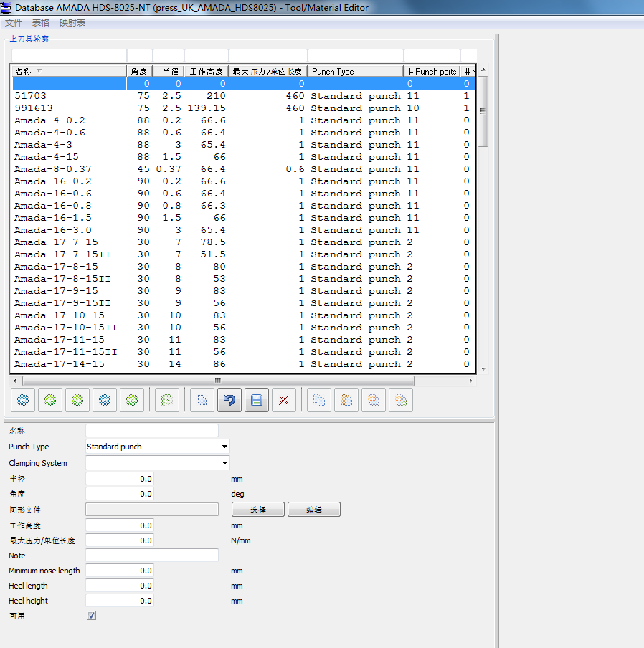Click the 编辑 button

tap(314, 510)
